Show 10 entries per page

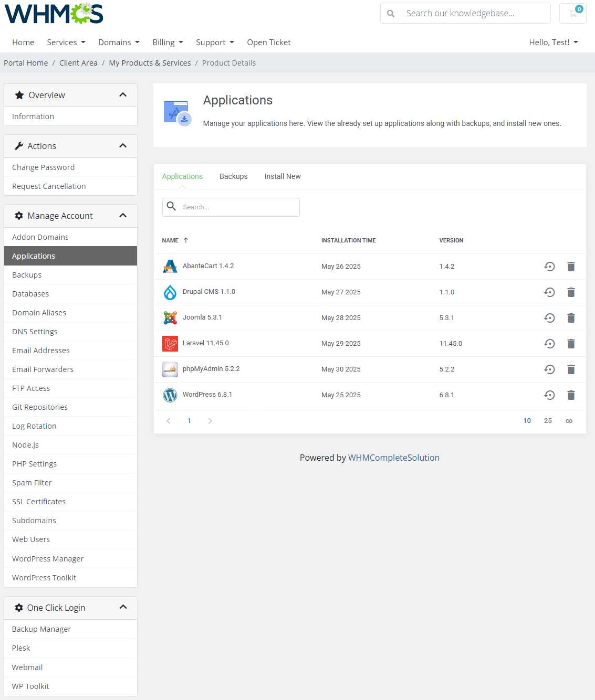click(527, 421)
